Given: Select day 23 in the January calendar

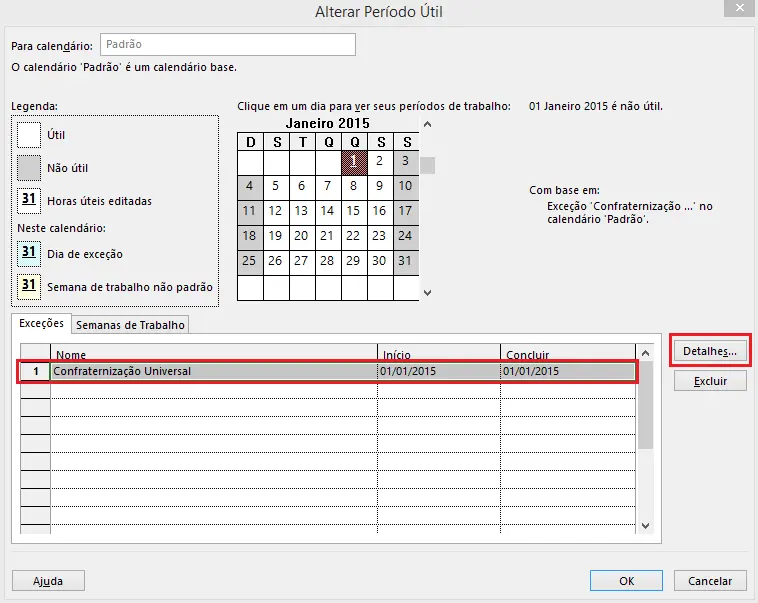Looking at the screenshot, I should pos(380,237).
